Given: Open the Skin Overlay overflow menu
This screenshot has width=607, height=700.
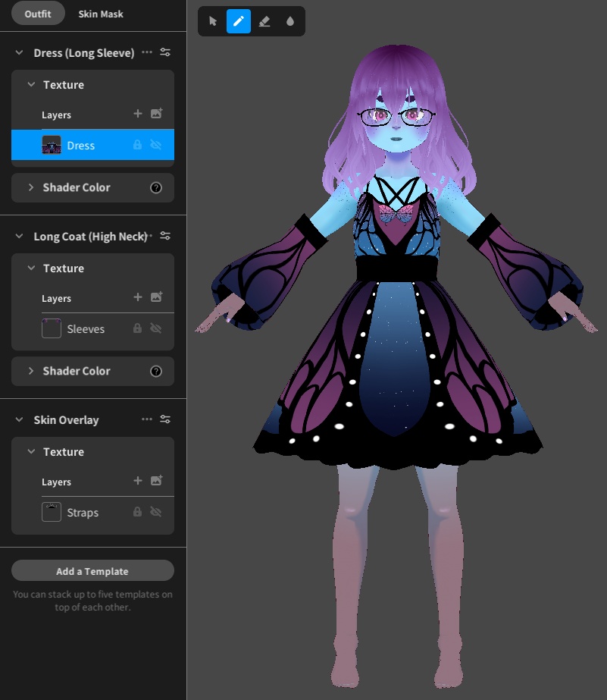Looking at the screenshot, I should point(147,419).
